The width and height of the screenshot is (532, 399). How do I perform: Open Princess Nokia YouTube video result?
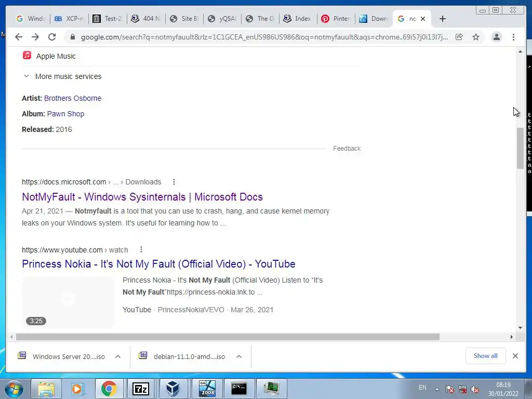click(x=158, y=264)
